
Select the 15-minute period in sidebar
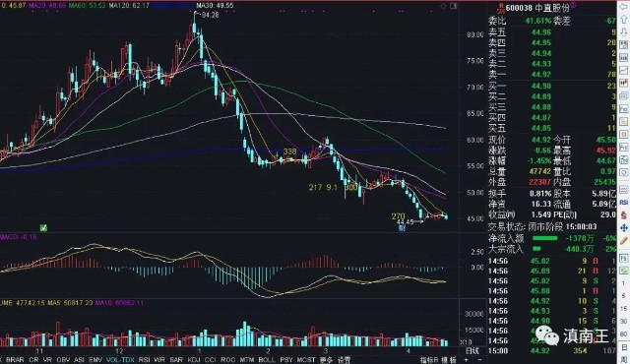tap(623, 309)
